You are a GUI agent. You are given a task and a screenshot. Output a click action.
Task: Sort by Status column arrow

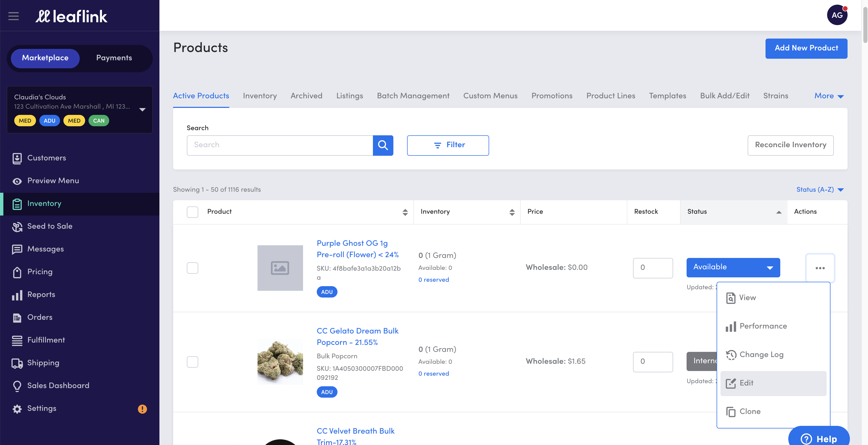click(x=779, y=212)
